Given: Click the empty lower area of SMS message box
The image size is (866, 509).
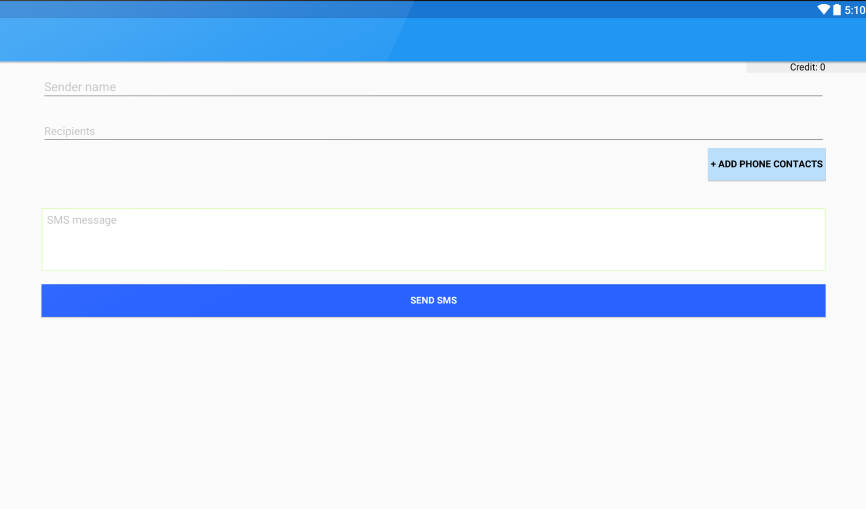Looking at the screenshot, I should (x=434, y=253).
